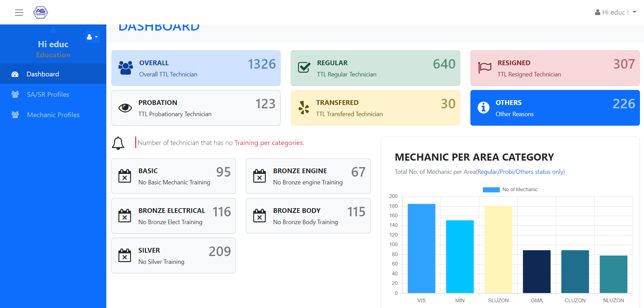
Task: Click the Regular checkmark icon
Action: [304, 67]
